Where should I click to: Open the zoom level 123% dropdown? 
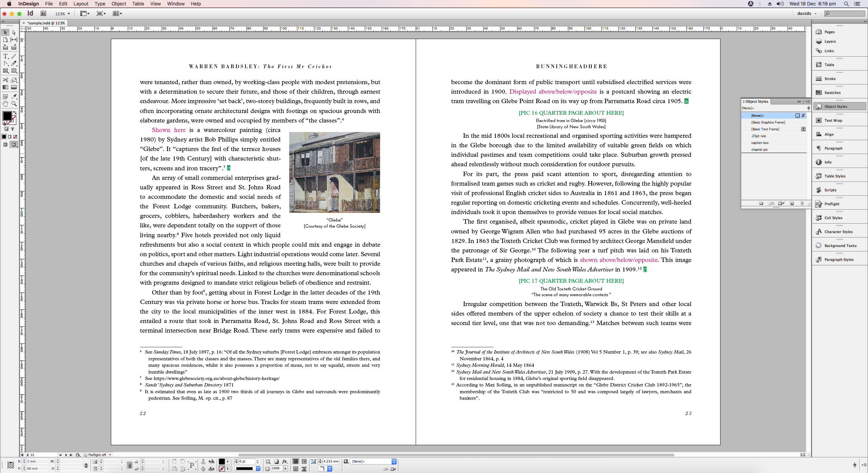[69, 14]
